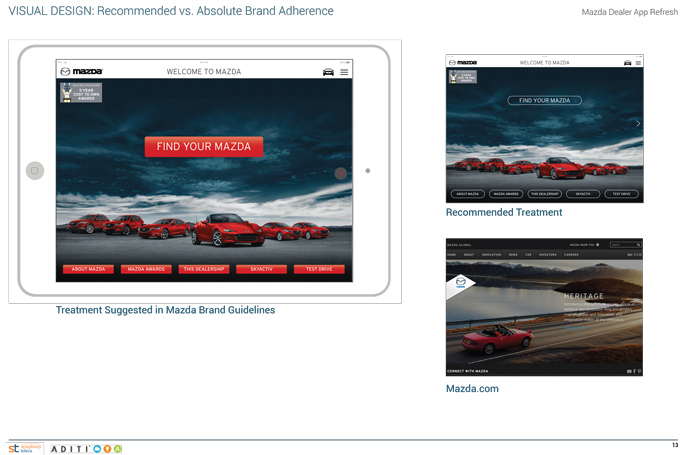Click 'Mazda Dealer App Refresh' header text
Screen dimensions: 685x455
630,12
